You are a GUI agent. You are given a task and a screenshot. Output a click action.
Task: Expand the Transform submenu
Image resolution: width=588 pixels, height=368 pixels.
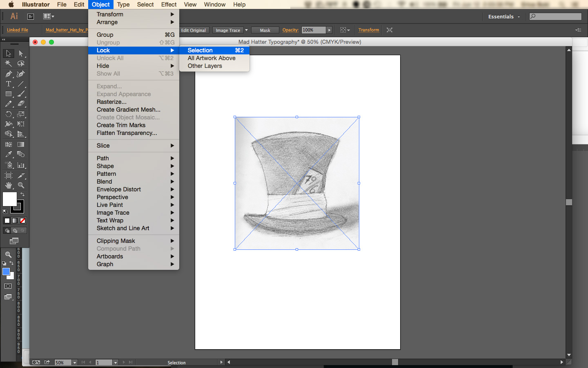134,14
